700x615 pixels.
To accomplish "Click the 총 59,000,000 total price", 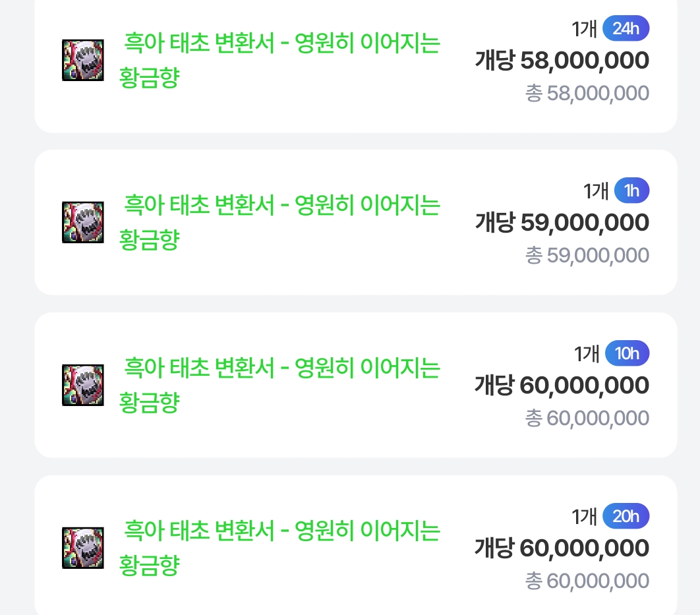I will (x=587, y=255).
